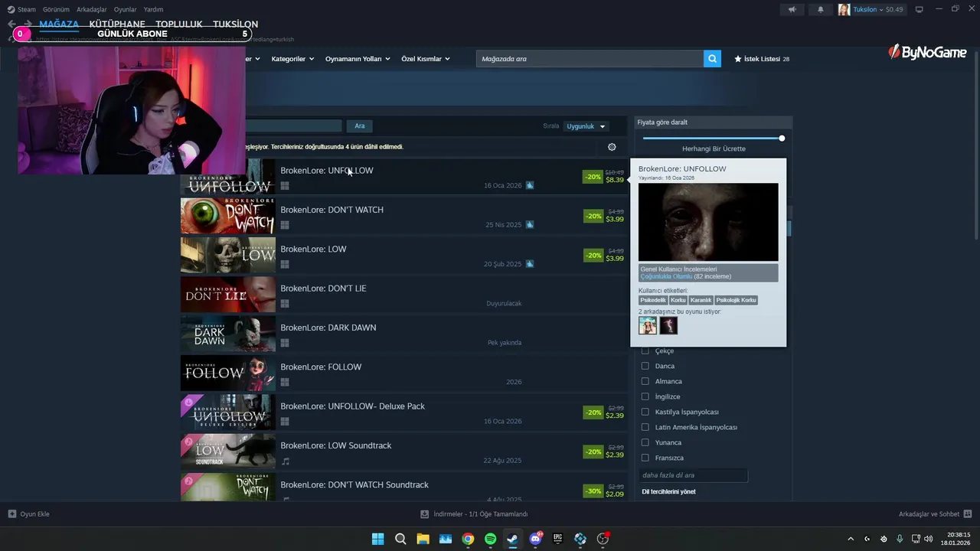980x551 pixels.
Task: Click the wishlist star icon
Action: [x=738, y=59]
